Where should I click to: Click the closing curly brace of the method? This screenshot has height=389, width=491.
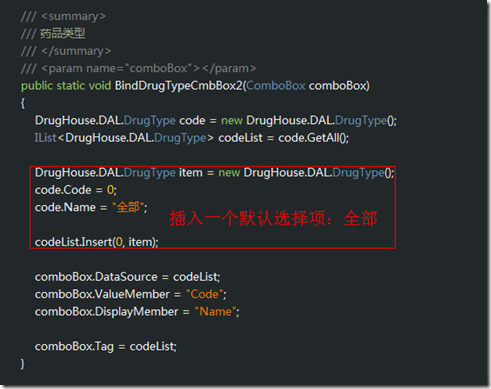[23, 364]
